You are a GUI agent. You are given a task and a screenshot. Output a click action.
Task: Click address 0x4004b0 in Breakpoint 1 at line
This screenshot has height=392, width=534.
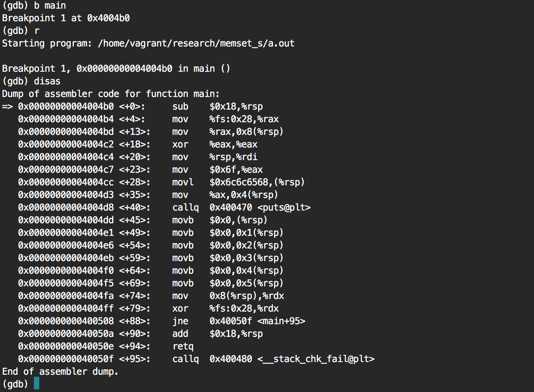click(x=108, y=18)
